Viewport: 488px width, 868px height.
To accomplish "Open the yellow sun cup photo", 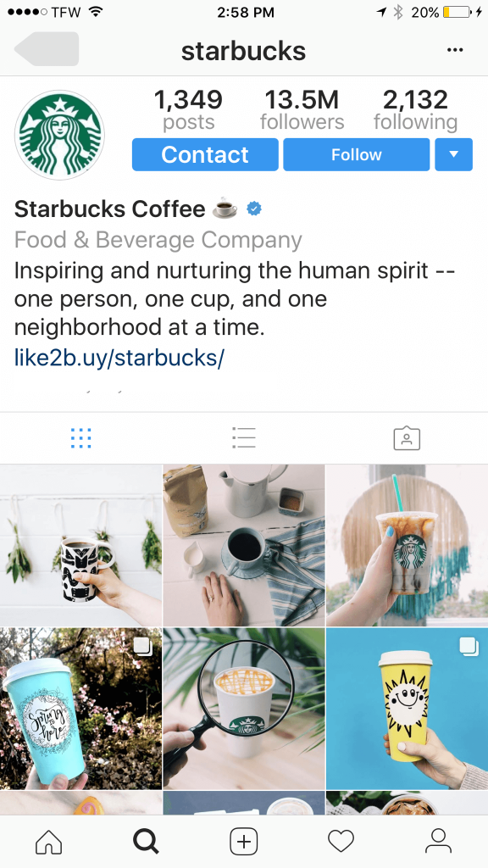I will (408, 709).
